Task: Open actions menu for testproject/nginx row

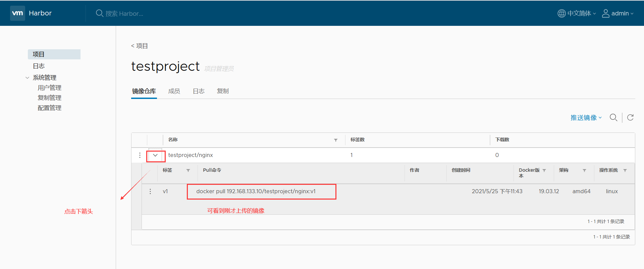Action: pos(140,155)
